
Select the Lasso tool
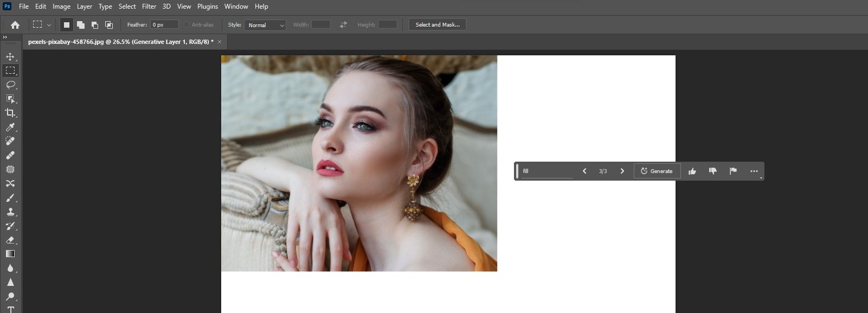tap(10, 85)
